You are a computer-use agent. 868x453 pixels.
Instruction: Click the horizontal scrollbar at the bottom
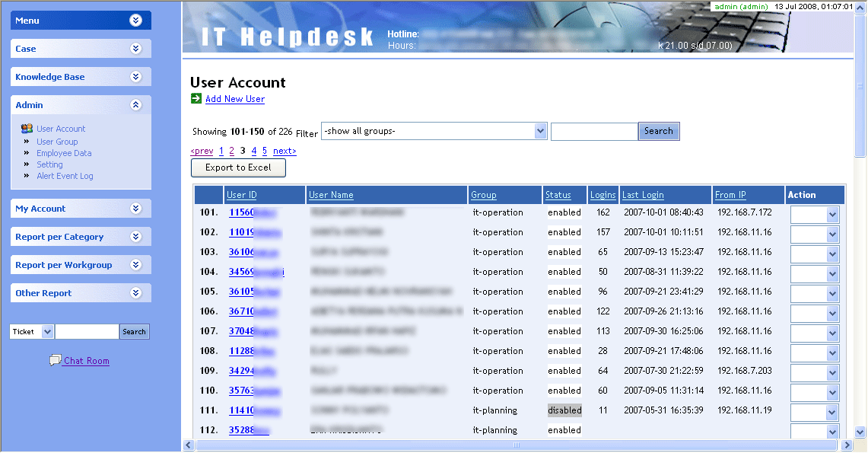pyautogui.click(x=517, y=445)
